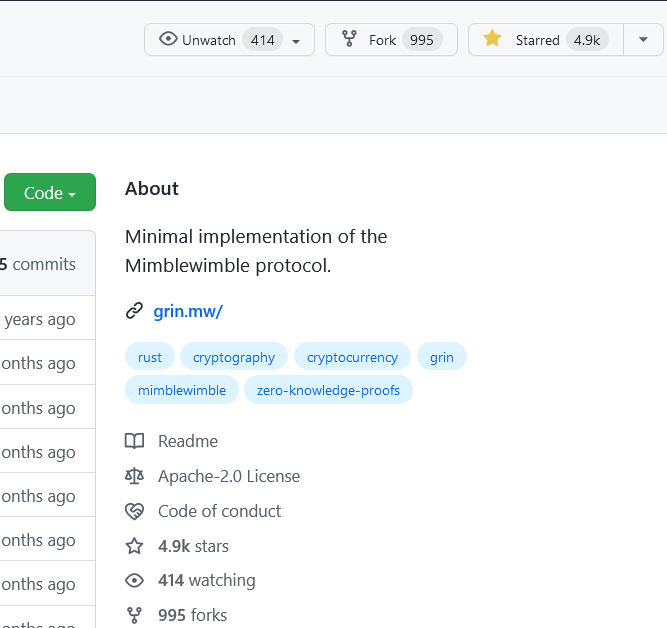View the 995 forks link
The height and width of the screenshot is (628, 667).
192,615
